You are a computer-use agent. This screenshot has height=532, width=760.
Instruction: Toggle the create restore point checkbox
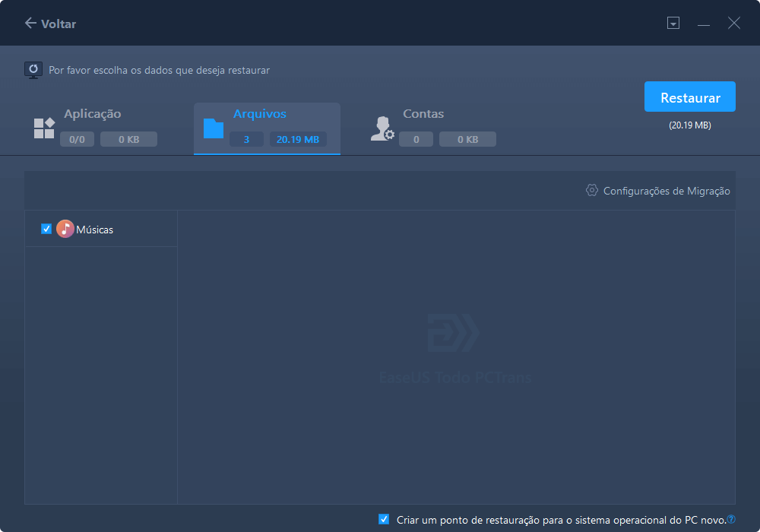(383, 519)
